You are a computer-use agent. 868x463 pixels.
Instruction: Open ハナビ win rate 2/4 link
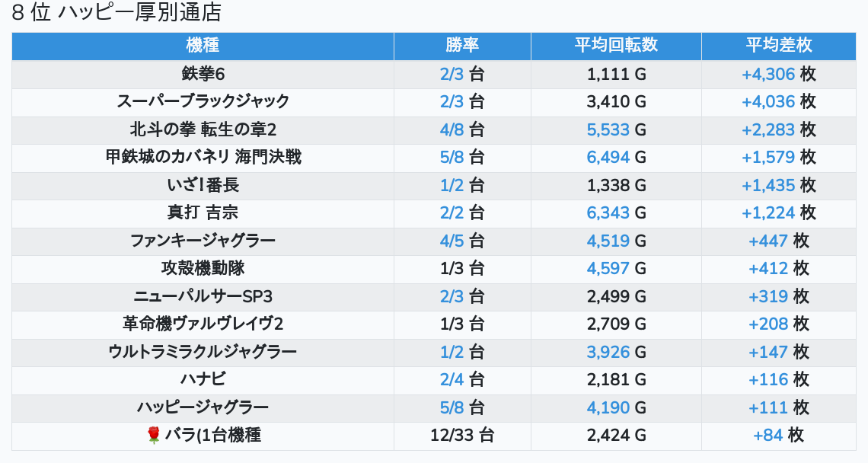pyautogui.click(x=452, y=380)
